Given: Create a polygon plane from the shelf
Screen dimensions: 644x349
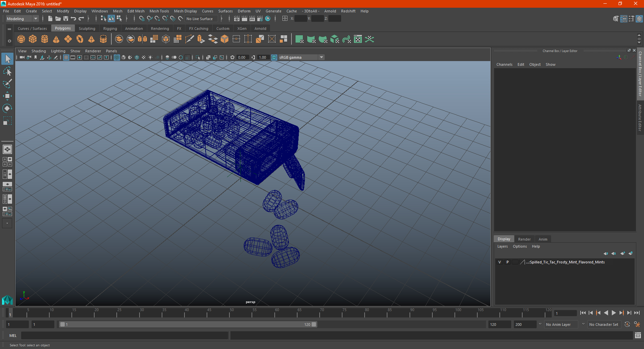Looking at the screenshot, I should coord(68,39).
